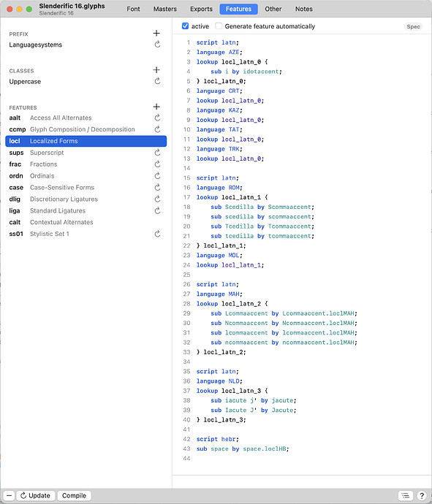Click code line "sub iacute j' by jacute;"

[x=254, y=400]
